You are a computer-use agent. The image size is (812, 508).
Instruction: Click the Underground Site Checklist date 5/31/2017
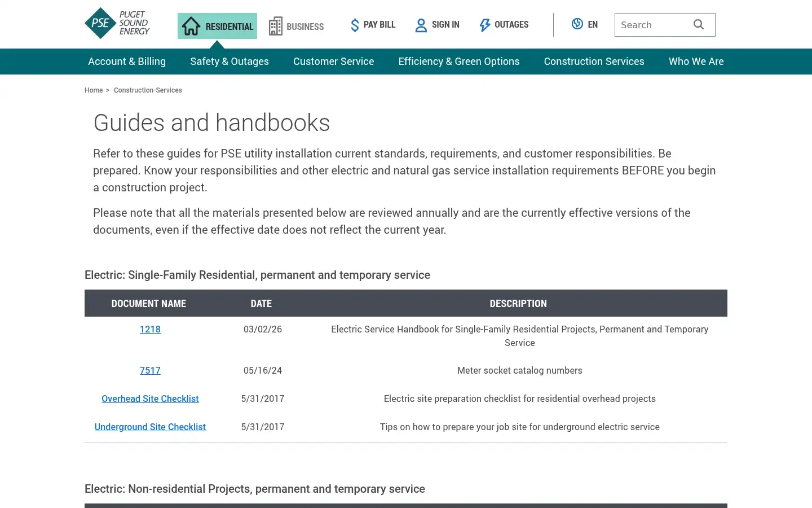click(263, 427)
